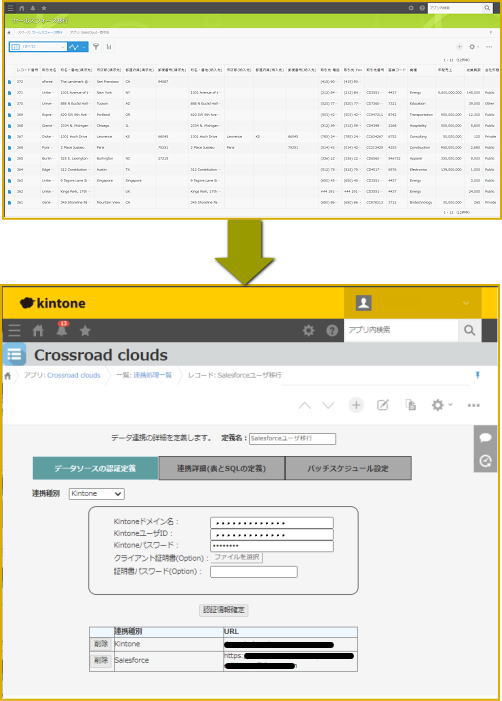Click the blue graph button in the top list window
Image resolution: width=502 pixels, height=701 pixels.
[x=77, y=46]
